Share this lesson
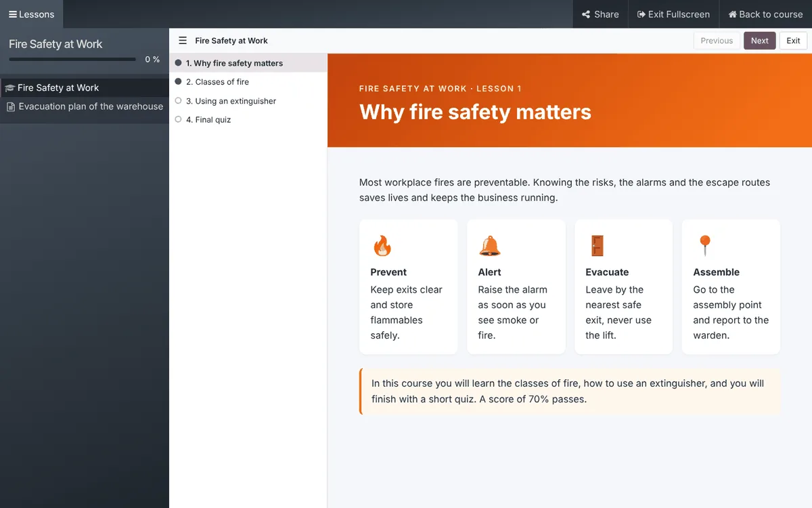Image resolution: width=812 pixels, height=508 pixels. point(600,14)
